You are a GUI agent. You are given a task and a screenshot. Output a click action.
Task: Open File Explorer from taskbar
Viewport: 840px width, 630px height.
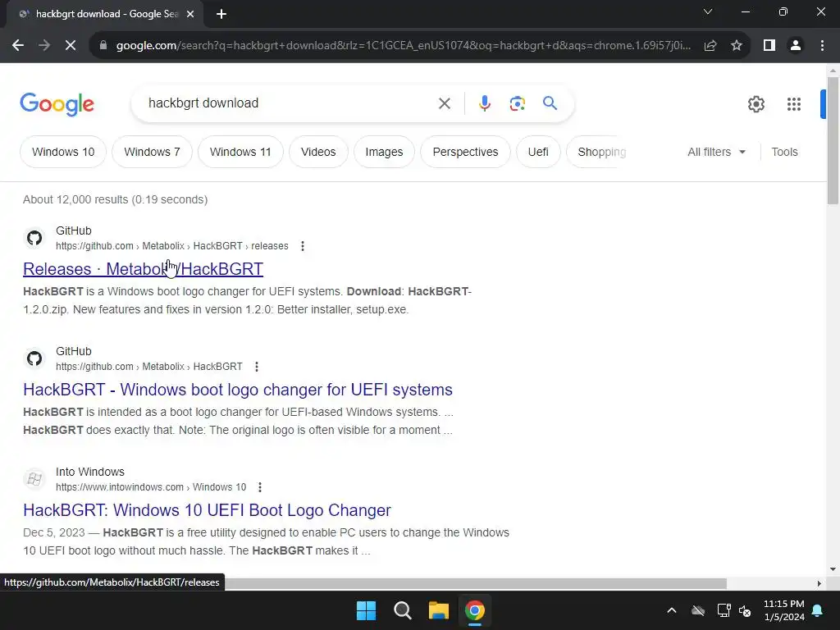point(439,610)
